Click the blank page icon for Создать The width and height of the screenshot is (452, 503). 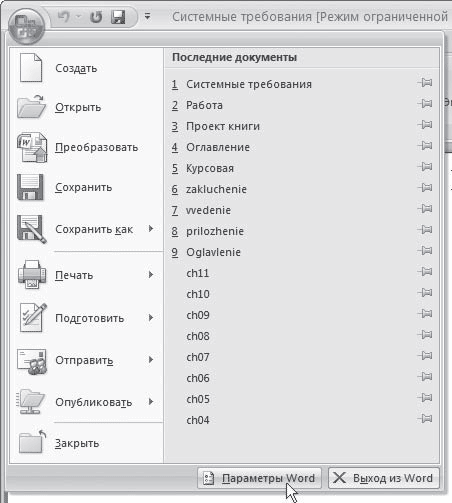pyautogui.click(x=31, y=68)
